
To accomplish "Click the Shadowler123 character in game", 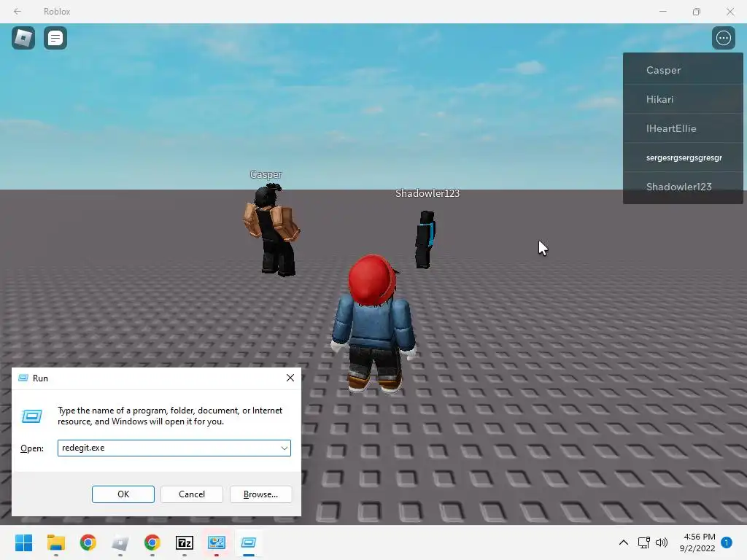I will coord(425,239).
